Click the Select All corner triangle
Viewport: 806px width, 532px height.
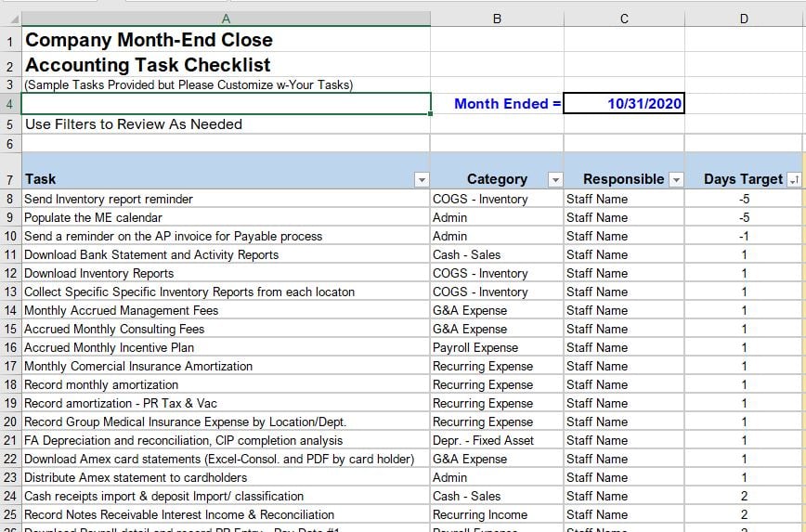[x=15, y=19]
